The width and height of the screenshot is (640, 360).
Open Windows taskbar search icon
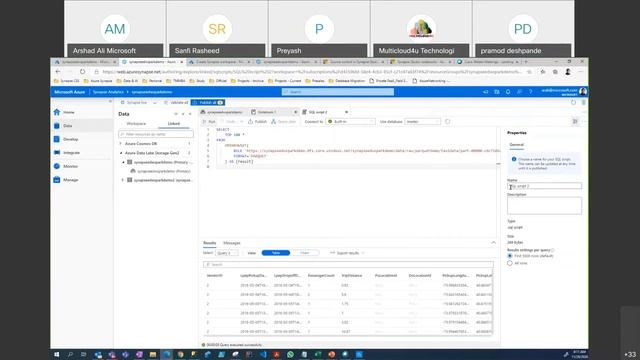click(71, 355)
